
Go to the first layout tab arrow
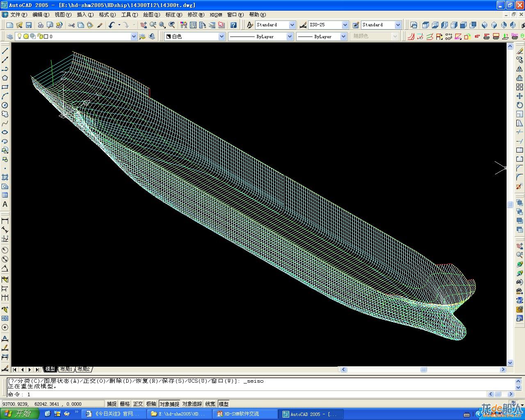[15, 370]
